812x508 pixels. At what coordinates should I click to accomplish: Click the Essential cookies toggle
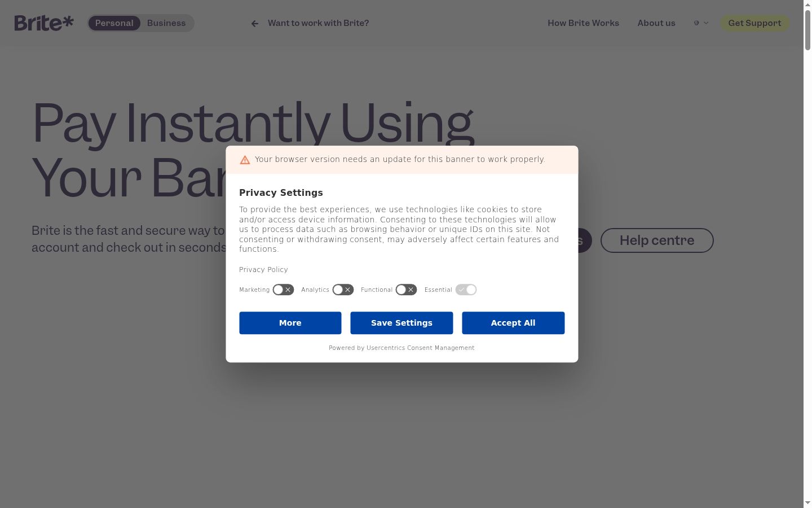466,290
